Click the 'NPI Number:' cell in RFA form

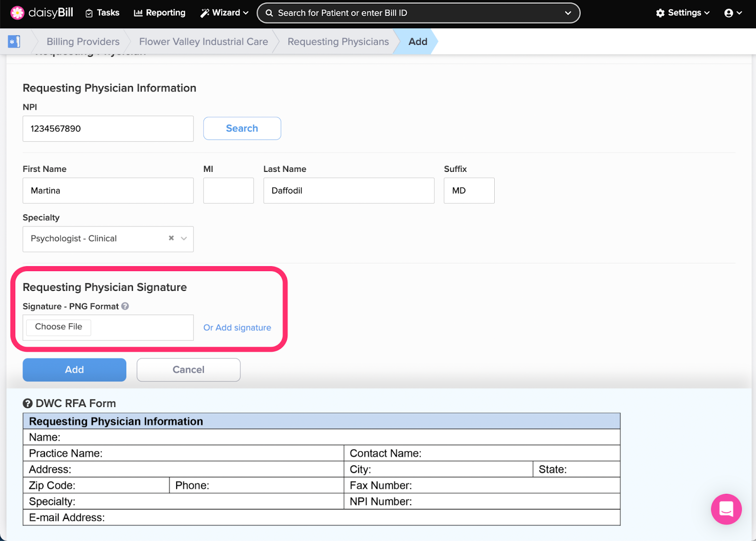pos(482,501)
